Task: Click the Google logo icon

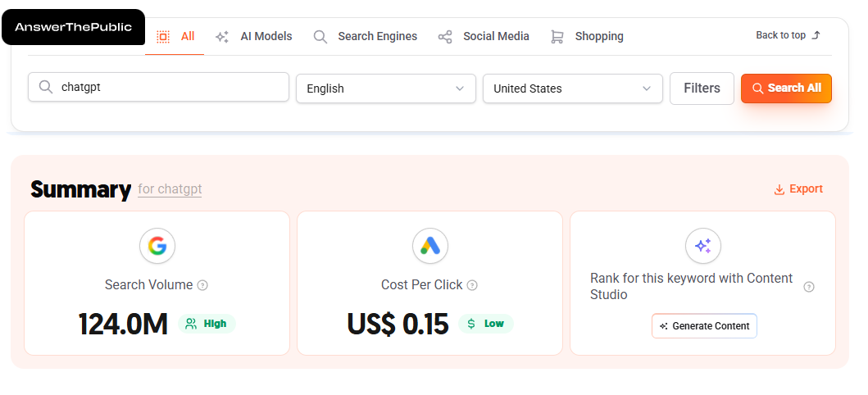Action: point(157,246)
